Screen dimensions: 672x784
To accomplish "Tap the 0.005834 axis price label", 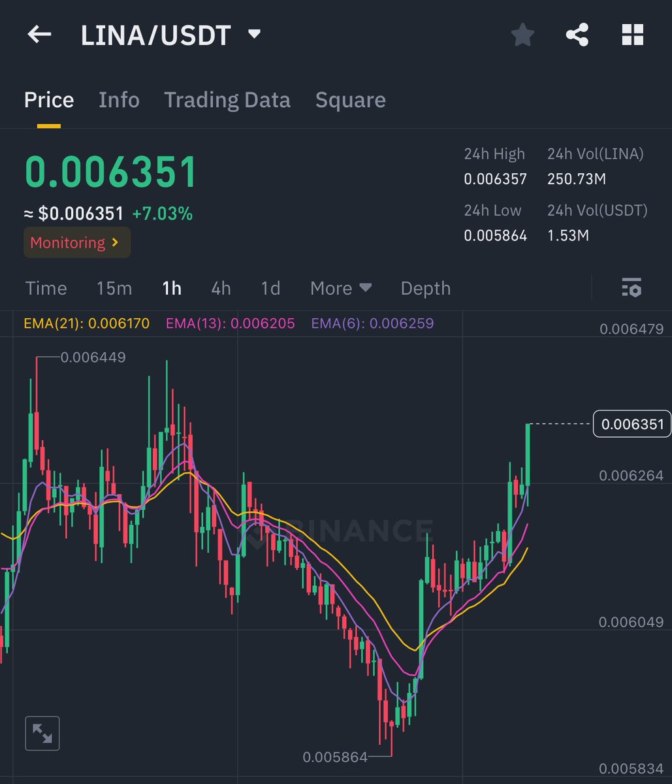I will pos(632,769).
